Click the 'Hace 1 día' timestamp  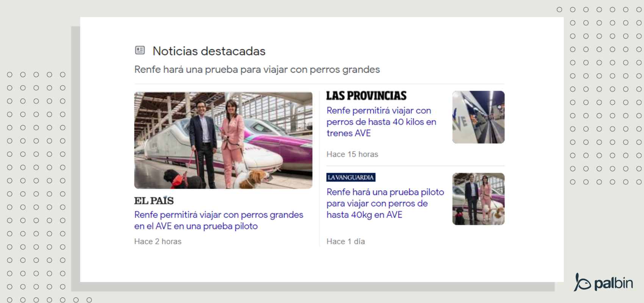point(345,241)
